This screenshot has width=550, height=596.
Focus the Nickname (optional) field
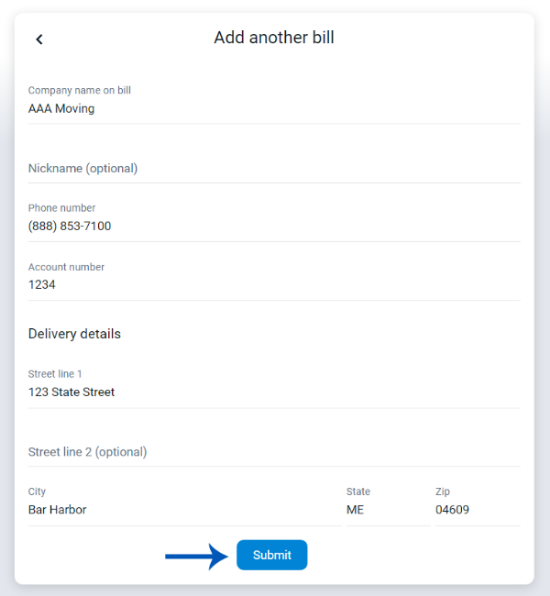point(274,168)
